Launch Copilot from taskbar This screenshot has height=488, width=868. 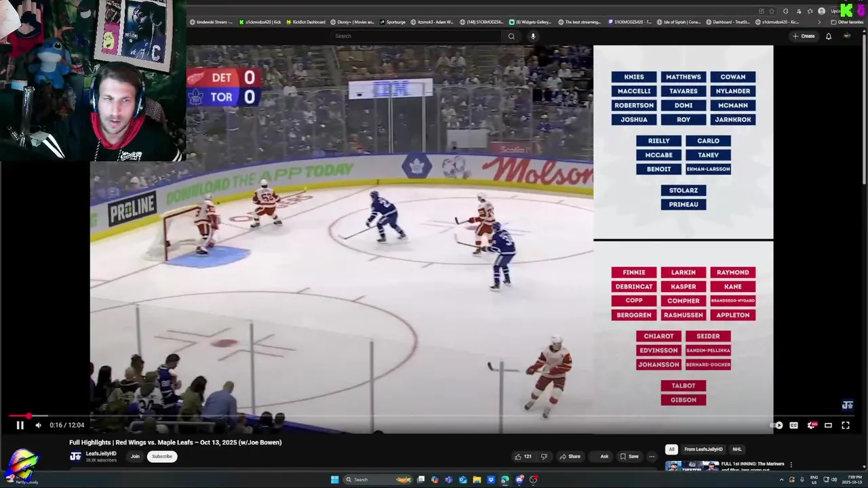[x=435, y=479]
